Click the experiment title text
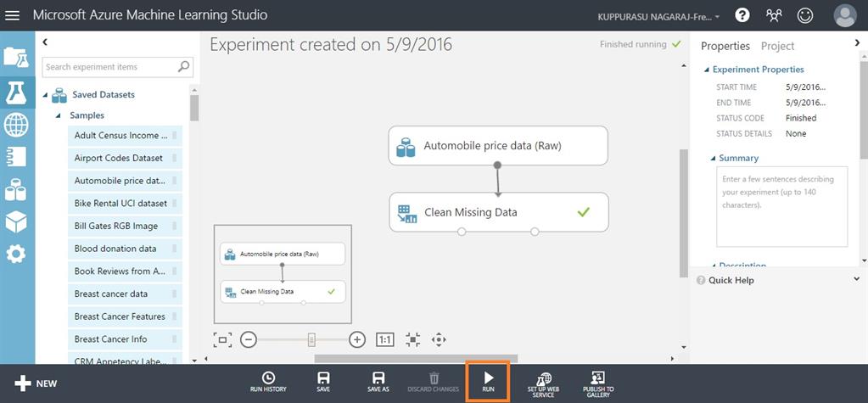The image size is (868, 403). point(331,44)
